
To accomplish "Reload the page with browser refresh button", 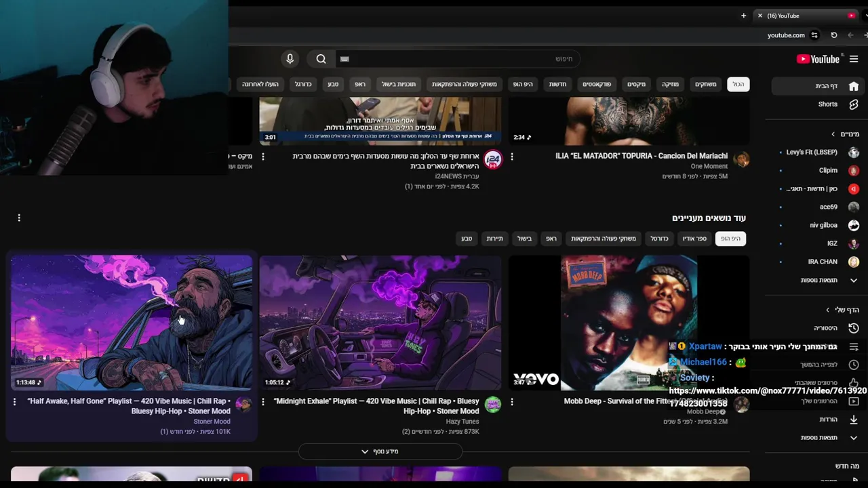I will click(x=834, y=35).
